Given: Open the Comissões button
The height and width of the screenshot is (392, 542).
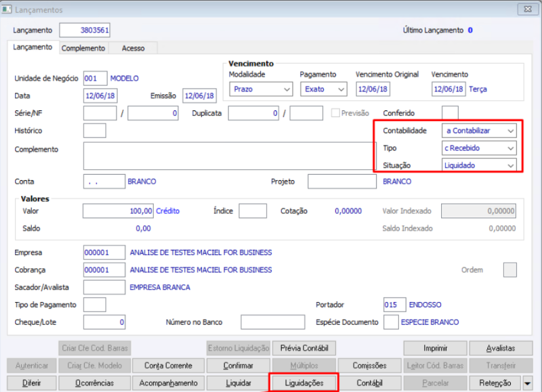Looking at the screenshot, I should pos(369,366).
